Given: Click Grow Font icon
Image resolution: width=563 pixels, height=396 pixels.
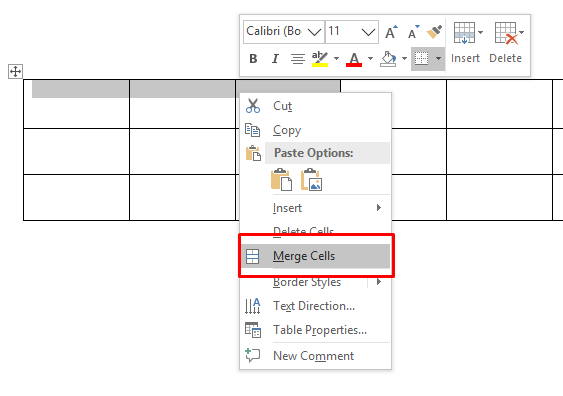Looking at the screenshot, I should [391, 32].
